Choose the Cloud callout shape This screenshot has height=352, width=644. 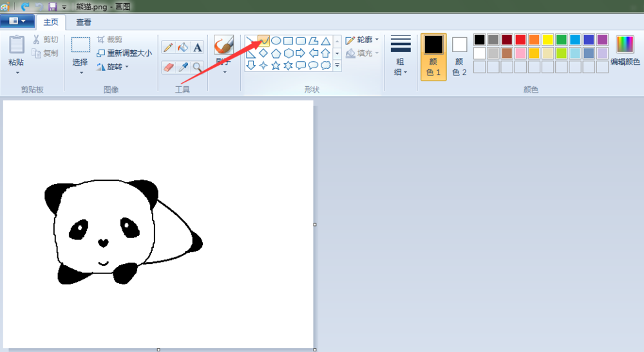coord(326,65)
